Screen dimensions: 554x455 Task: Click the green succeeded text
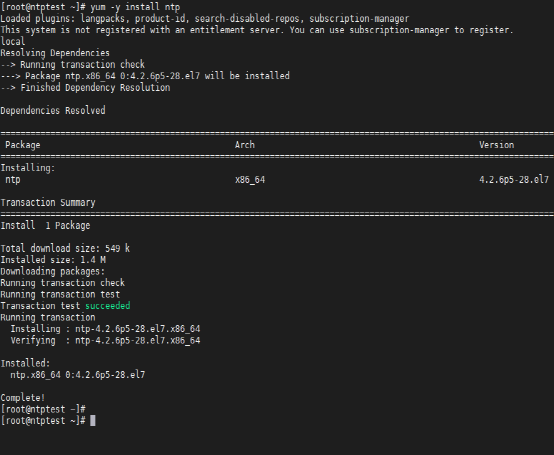108,306
